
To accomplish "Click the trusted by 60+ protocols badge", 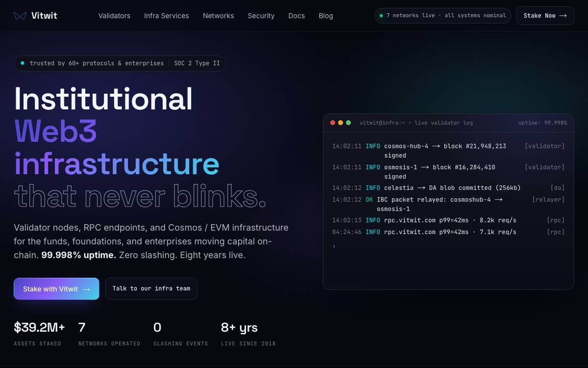I will click(120, 63).
